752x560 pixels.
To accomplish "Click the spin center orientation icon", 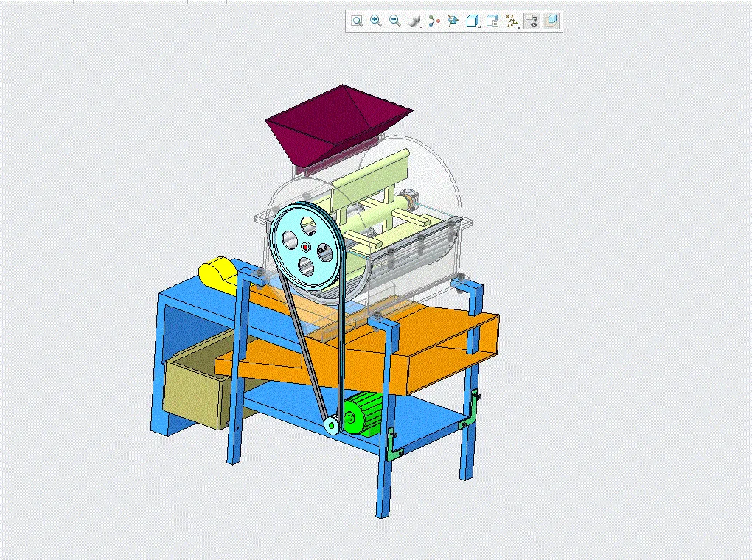I will pyautogui.click(x=453, y=21).
